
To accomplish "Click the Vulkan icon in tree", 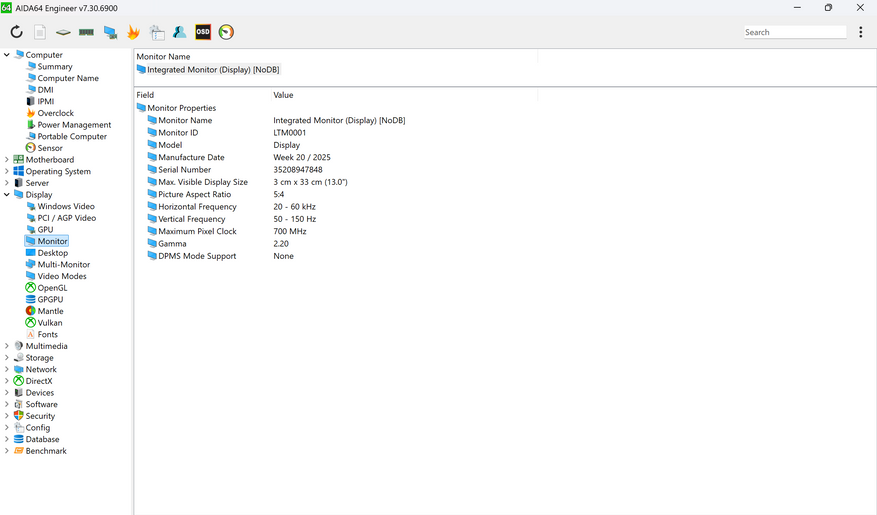I will pyautogui.click(x=31, y=323).
